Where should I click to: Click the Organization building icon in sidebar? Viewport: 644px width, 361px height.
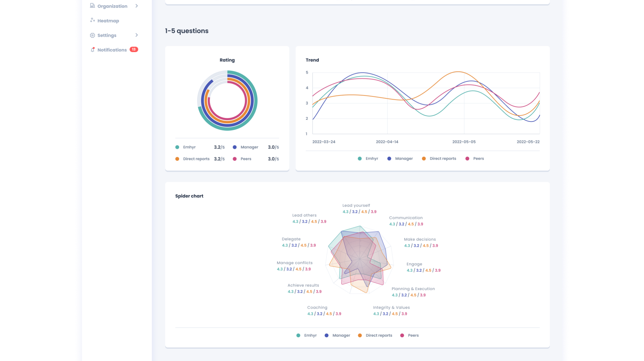[92, 6]
